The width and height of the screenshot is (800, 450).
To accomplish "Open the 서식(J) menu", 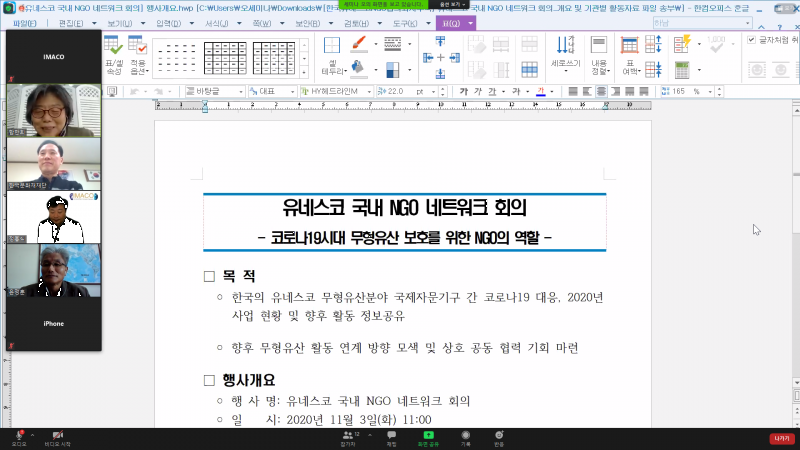I will (217, 23).
